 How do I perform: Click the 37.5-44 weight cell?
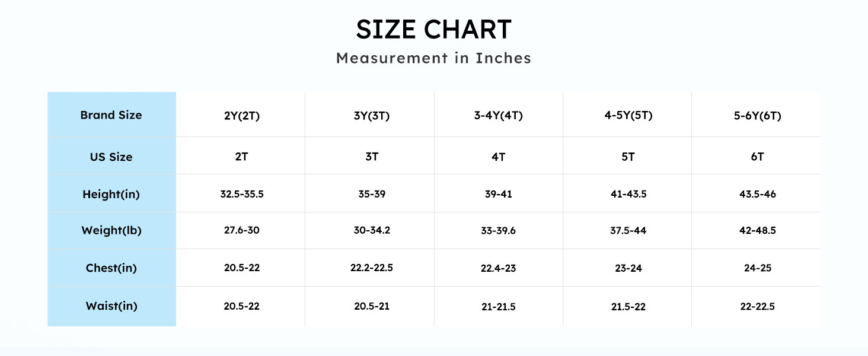[x=628, y=230]
